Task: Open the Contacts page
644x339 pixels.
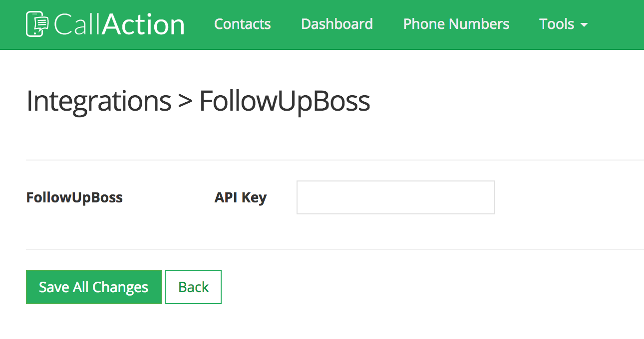Action: pyautogui.click(x=242, y=24)
